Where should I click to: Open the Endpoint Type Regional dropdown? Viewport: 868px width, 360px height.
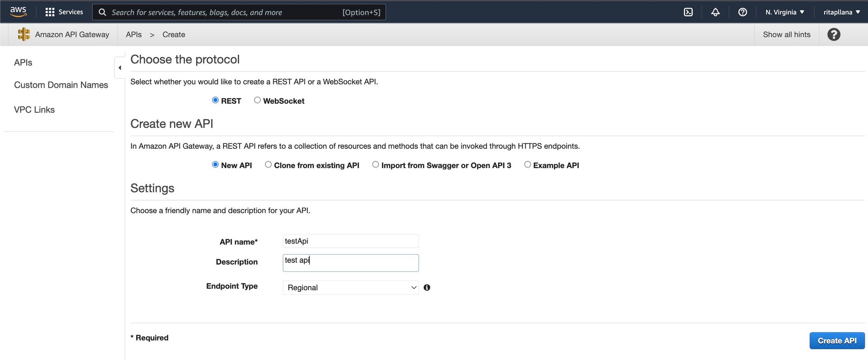(x=351, y=288)
